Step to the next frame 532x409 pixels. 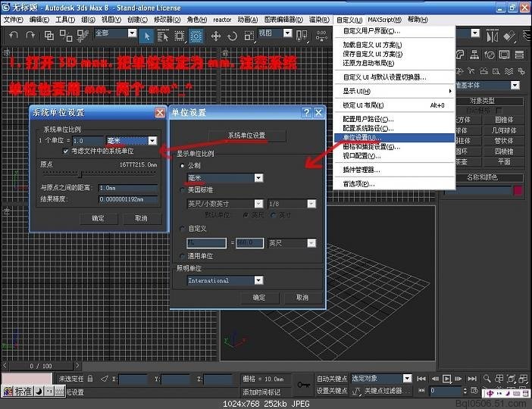458,379
